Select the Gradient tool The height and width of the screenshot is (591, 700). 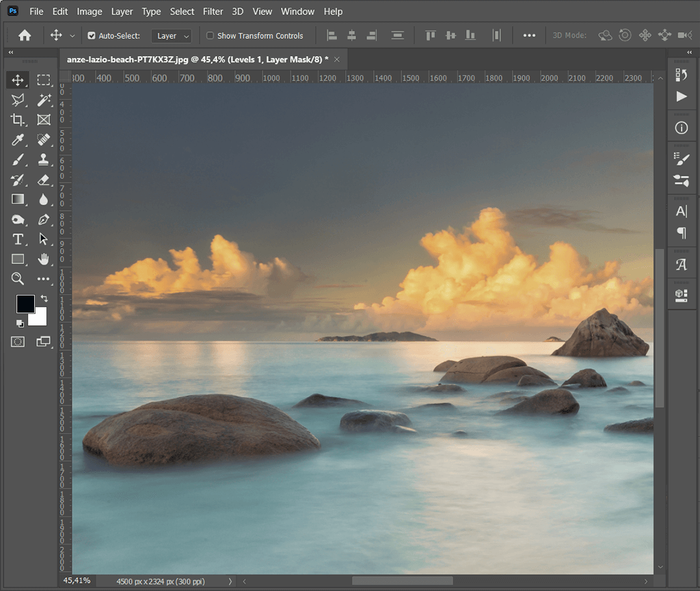(17, 199)
